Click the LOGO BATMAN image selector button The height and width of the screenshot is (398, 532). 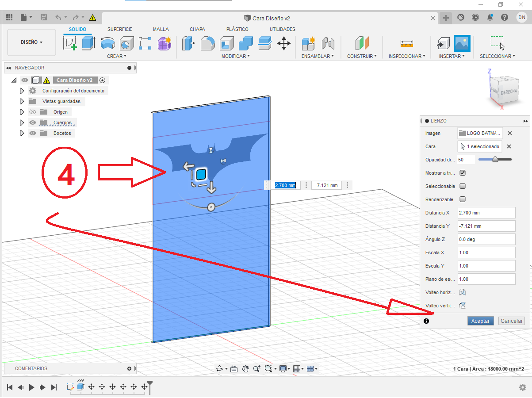(x=480, y=133)
